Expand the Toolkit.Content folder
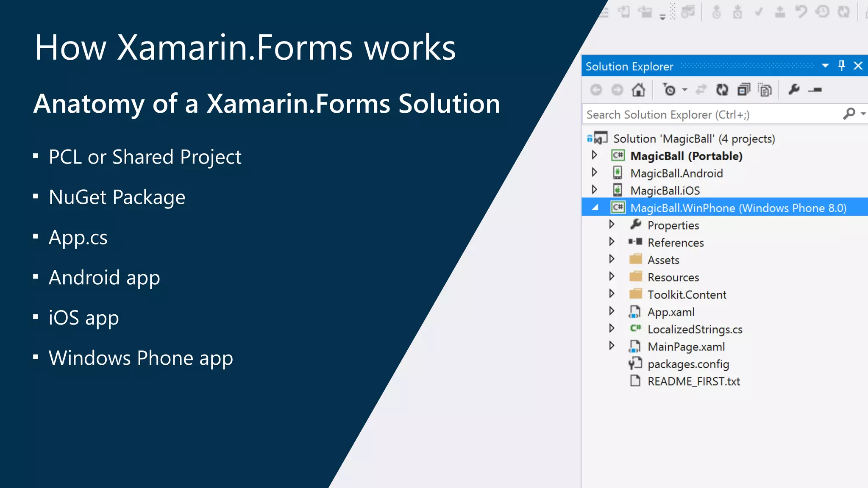Screen dimensions: 868x488 tap(612, 293)
